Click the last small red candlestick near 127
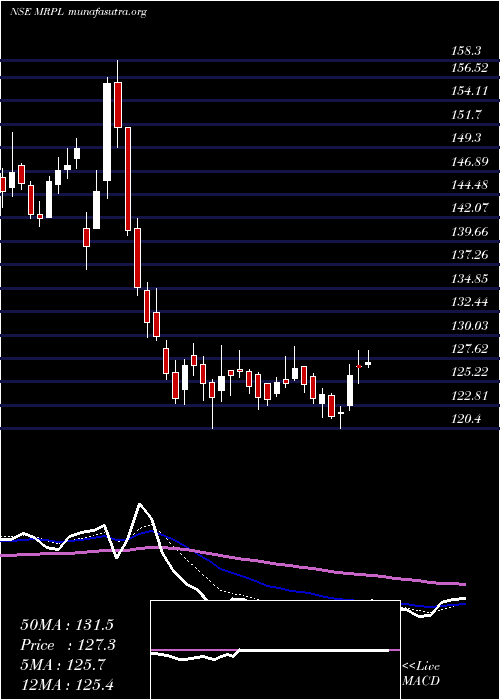The width and height of the screenshot is (500, 700). pyautogui.click(x=358, y=367)
